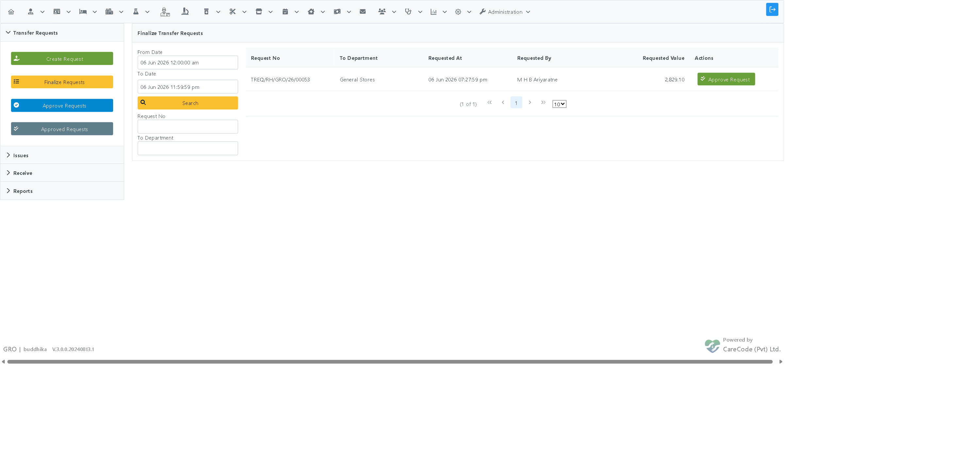This screenshot has height=456, width=980.
Task: Click request number TREQ/RH/GRO/26/00053
Action: pos(280,79)
